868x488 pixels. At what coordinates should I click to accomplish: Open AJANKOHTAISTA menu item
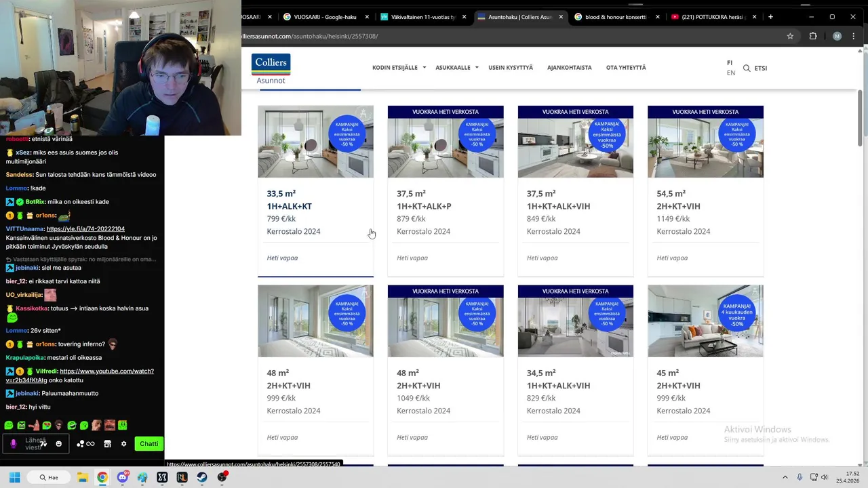click(570, 68)
